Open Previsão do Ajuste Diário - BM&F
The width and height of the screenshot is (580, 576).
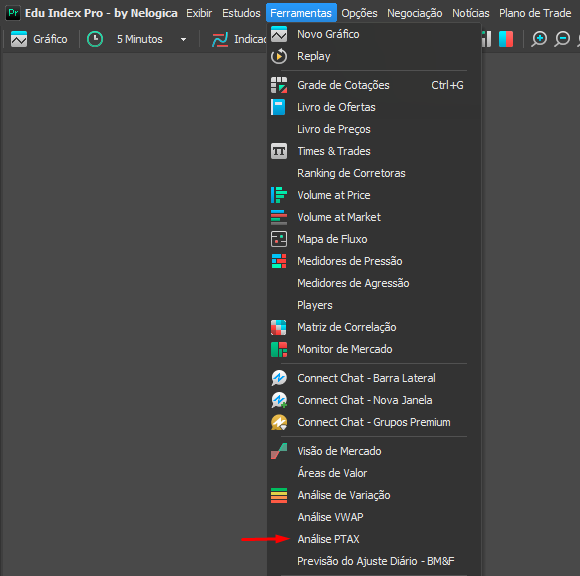click(374, 561)
